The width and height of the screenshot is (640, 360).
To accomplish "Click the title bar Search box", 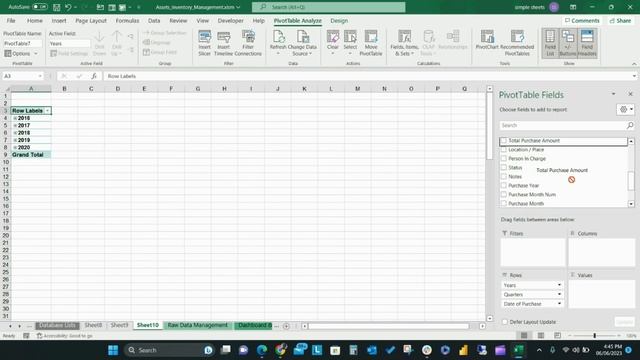I will (x=329, y=7).
